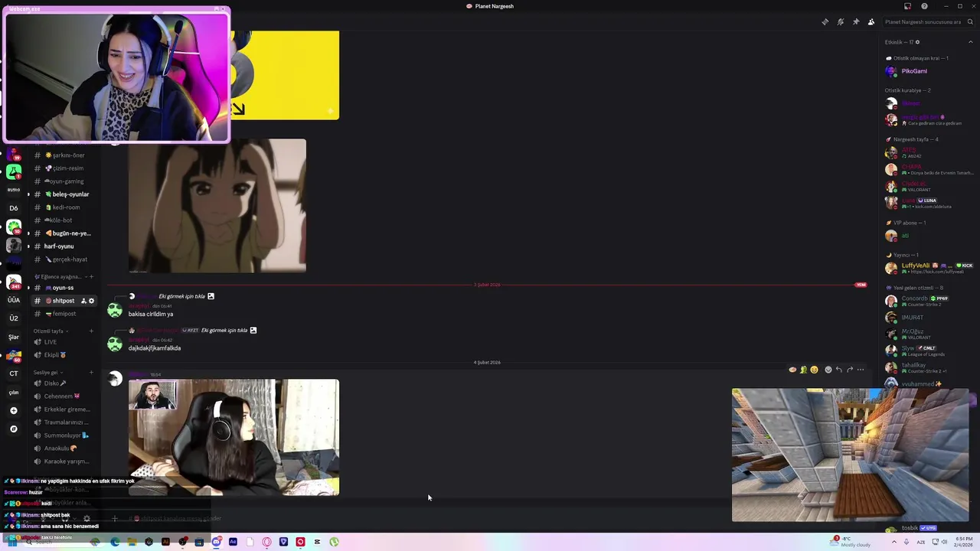Open anime girl GIF in chat
This screenshot has height=551, width=980.
(217, 206)
